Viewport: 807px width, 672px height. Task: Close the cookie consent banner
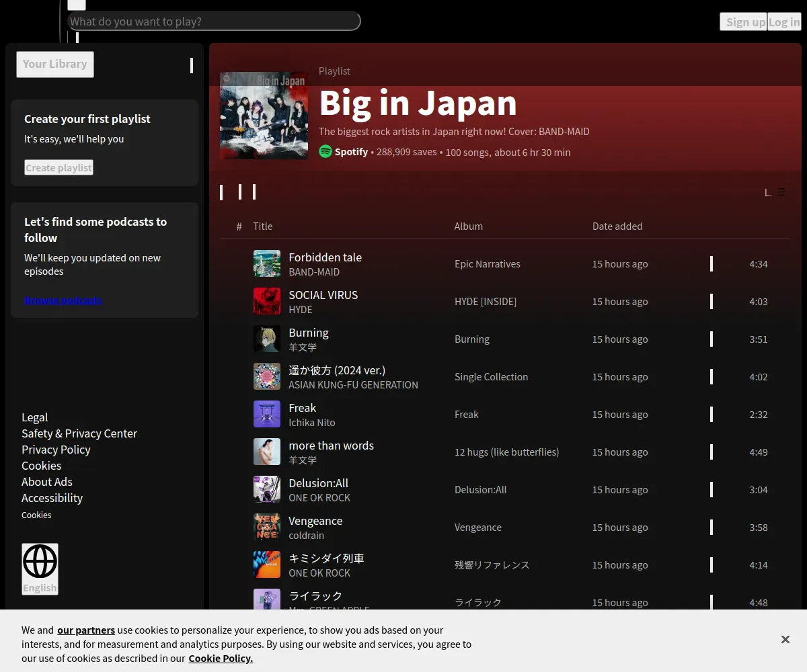tap(785, 639)
